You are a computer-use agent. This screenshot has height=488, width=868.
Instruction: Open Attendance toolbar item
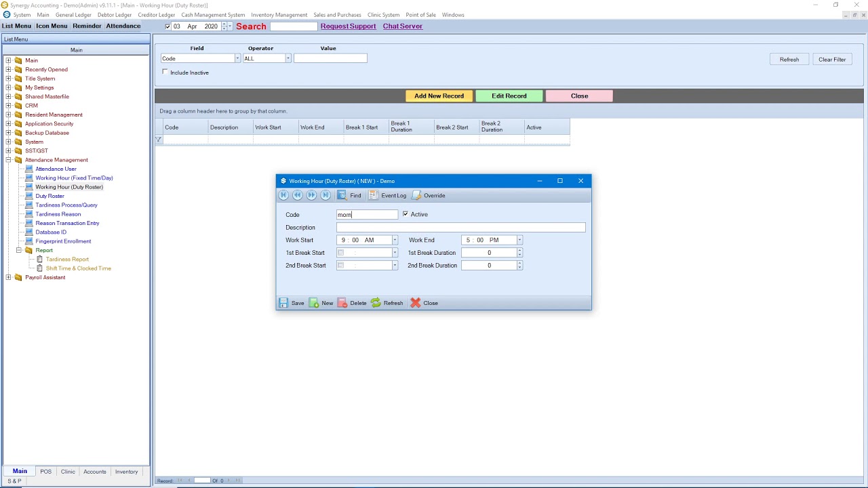[123, 26]
